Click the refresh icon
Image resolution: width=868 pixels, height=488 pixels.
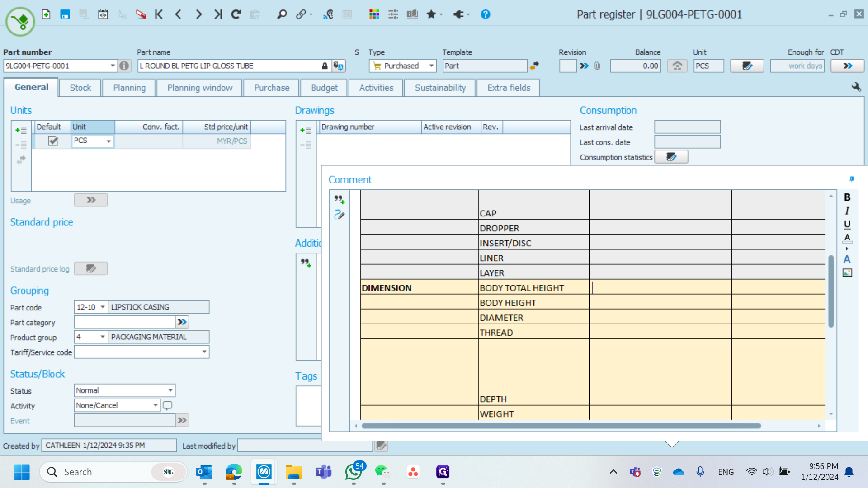tap(236, 14)
